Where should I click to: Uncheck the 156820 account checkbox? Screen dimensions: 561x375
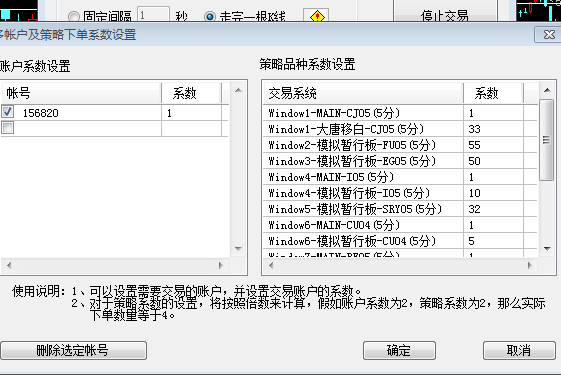(x=8, y=112)
